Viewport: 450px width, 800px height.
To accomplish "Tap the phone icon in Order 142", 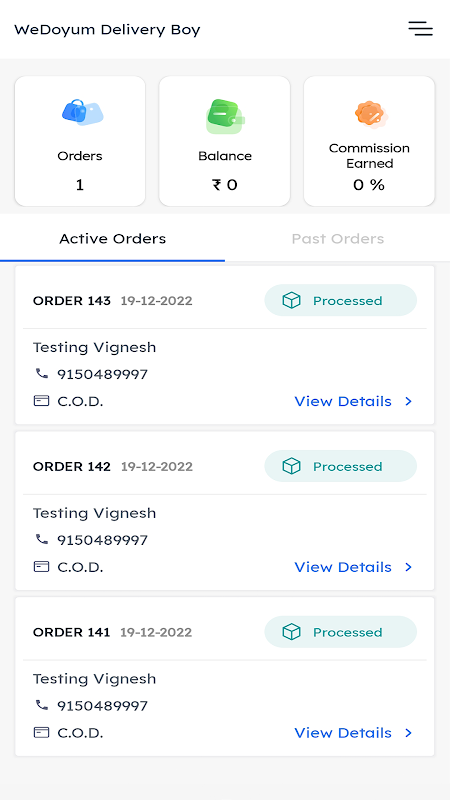I will tap(41, 539).
